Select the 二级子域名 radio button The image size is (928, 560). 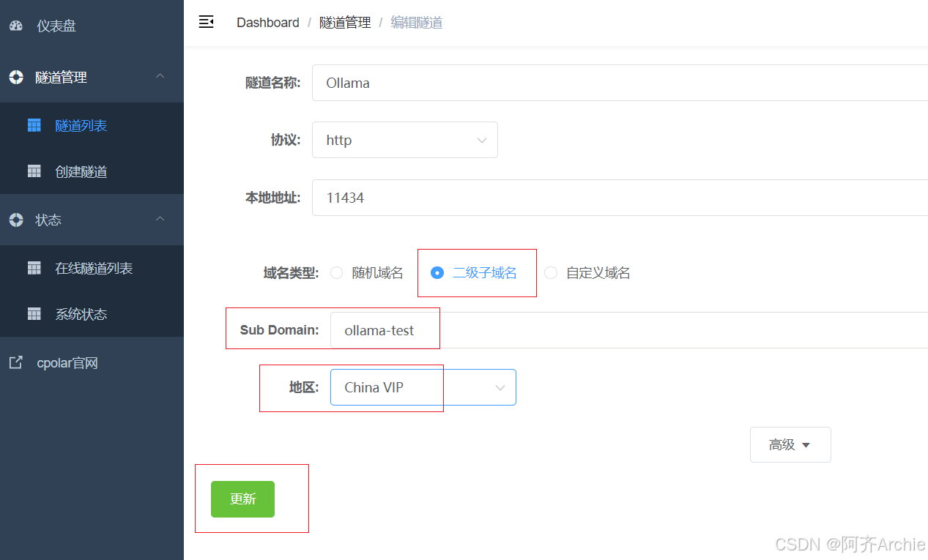pos(437,273)
